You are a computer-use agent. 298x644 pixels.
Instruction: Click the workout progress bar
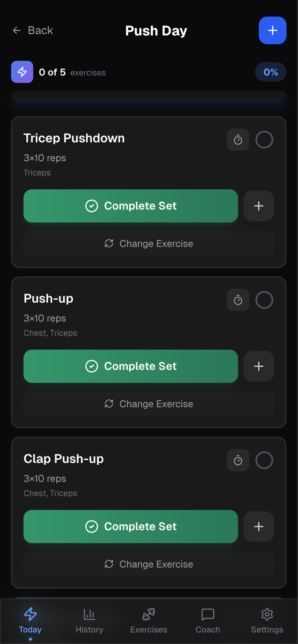(149, 96)
